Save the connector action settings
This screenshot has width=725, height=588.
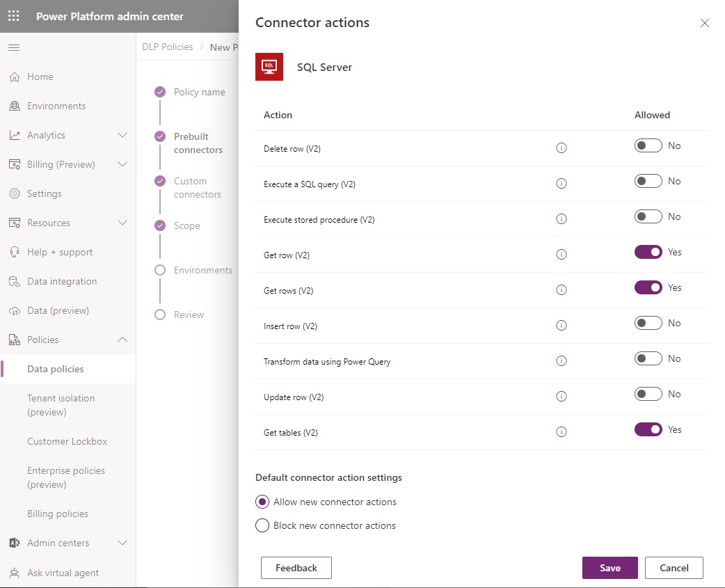click(x=610, y=568)
